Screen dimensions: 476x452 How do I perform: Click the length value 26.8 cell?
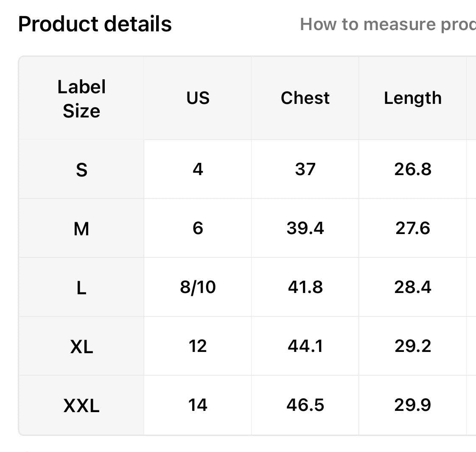412,169
